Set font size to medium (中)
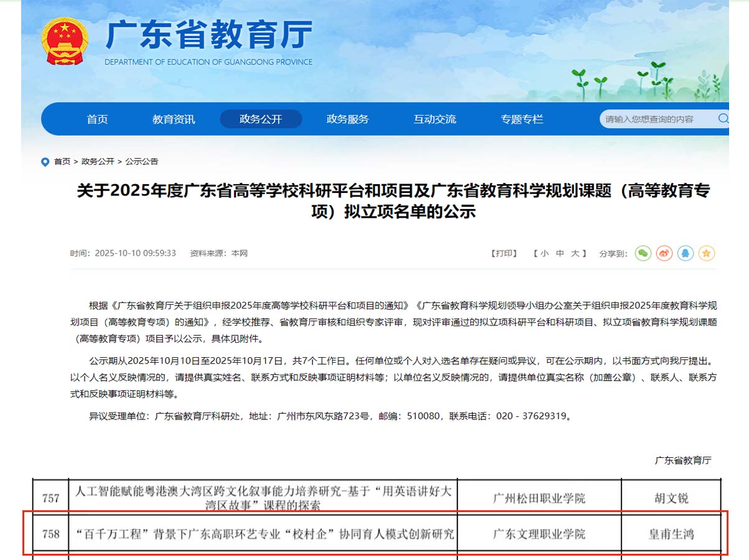749x560 pixels. [x=560, y=253]
